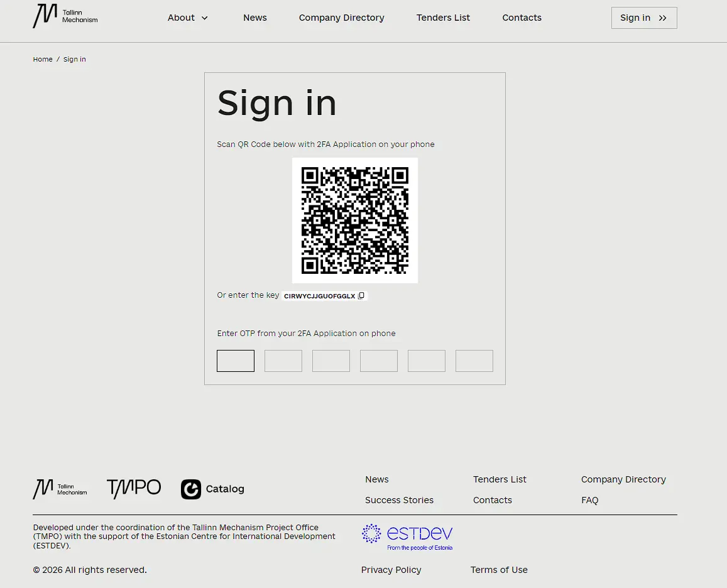Focus the second OTP digit box

[283, 361]
